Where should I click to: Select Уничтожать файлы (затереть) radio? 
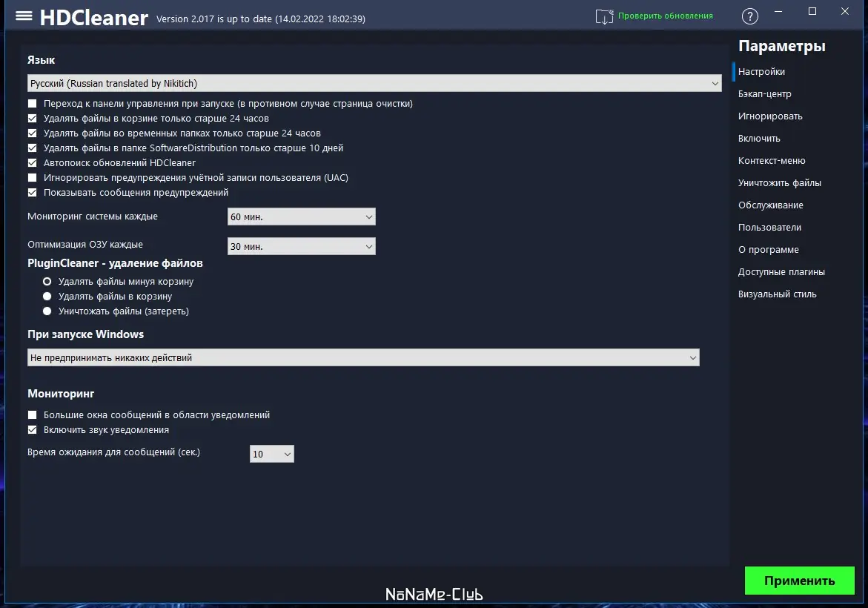(47, 311)
